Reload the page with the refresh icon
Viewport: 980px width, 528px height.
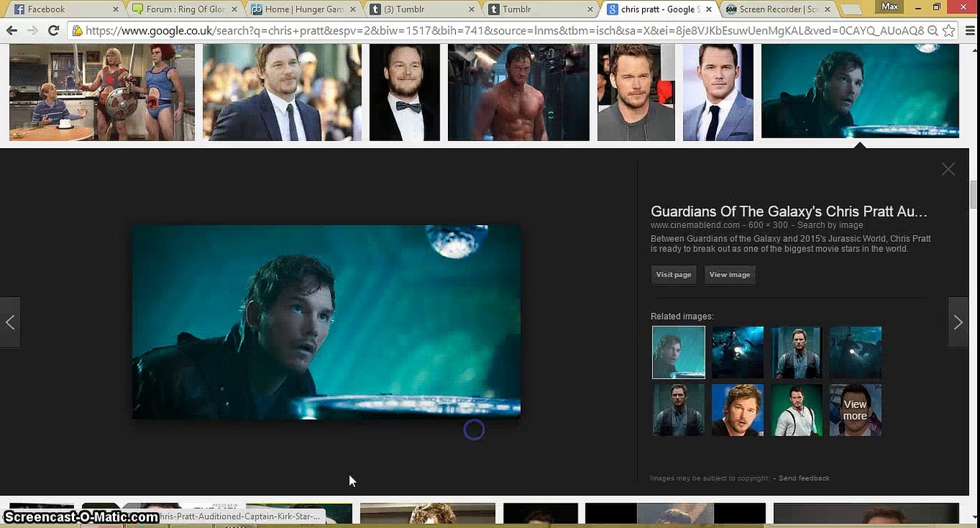point(53,31)
